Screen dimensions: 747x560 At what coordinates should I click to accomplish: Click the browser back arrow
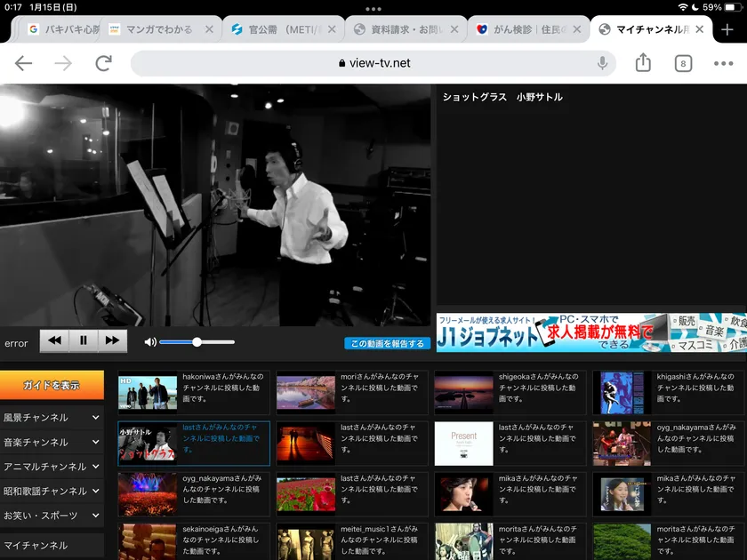(x=24, y=63)
